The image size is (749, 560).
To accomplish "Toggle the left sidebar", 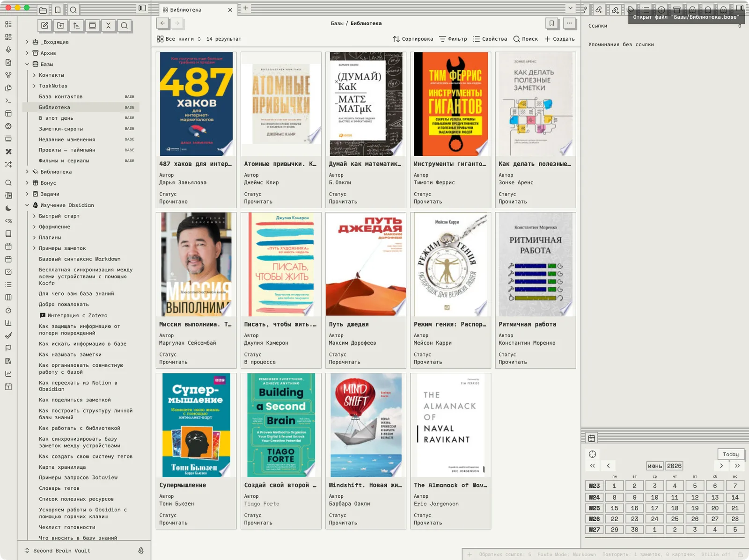I will tap(142, 8).
